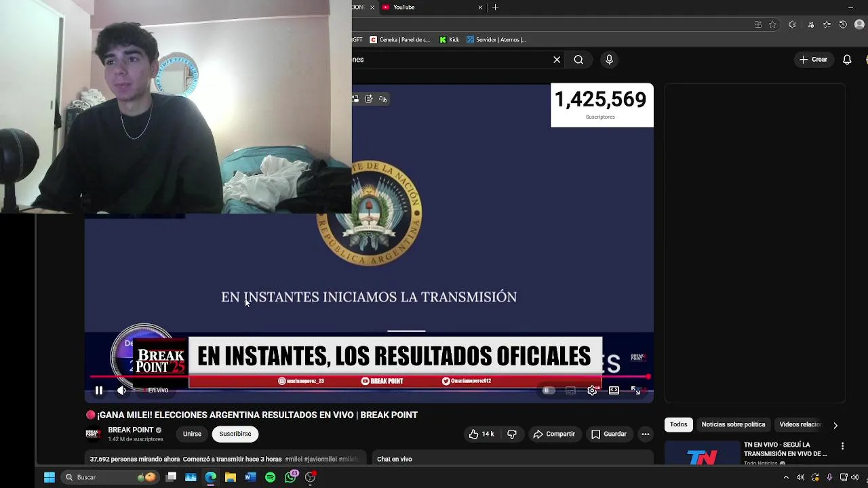868x488 pixels.
Task: Open YouTube notifications bell
Action: (x=847, y=60)
